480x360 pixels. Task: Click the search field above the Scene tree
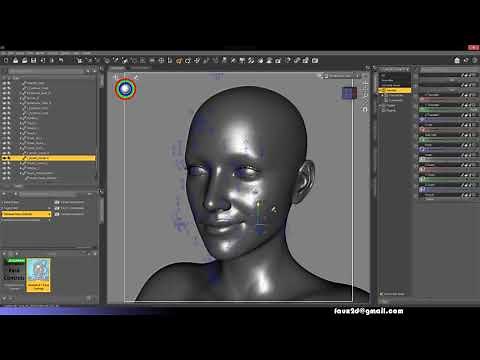46,71
